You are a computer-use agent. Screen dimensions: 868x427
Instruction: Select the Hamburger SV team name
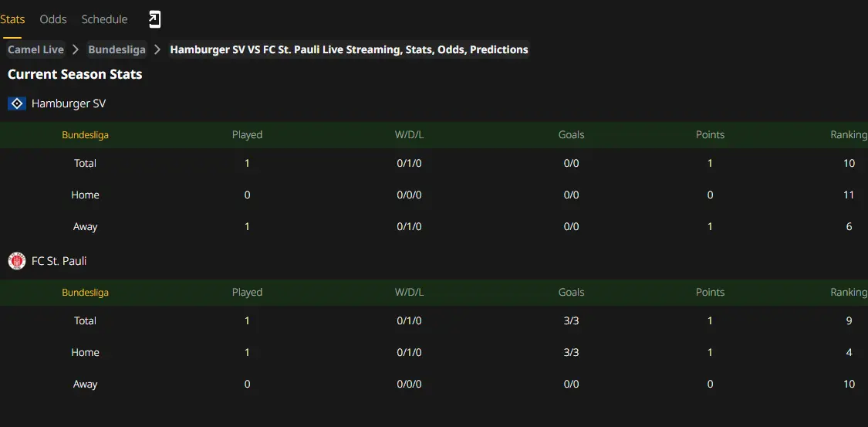pos(69,103)
